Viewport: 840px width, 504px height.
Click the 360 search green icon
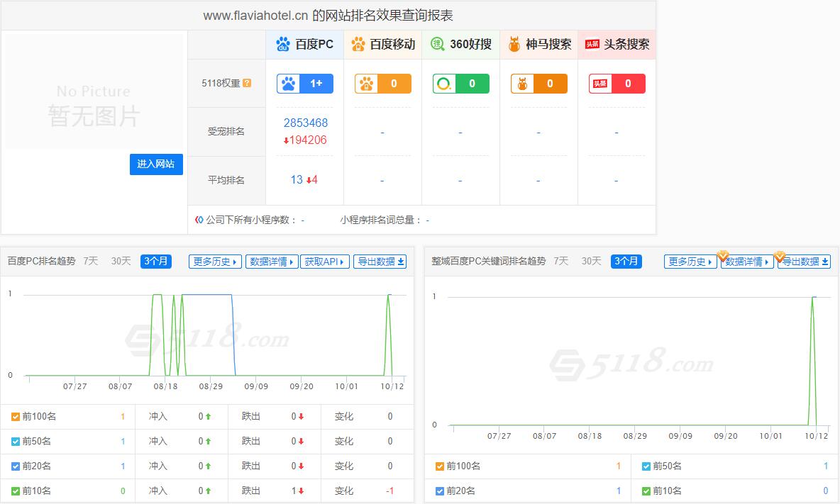click(437, 44)
